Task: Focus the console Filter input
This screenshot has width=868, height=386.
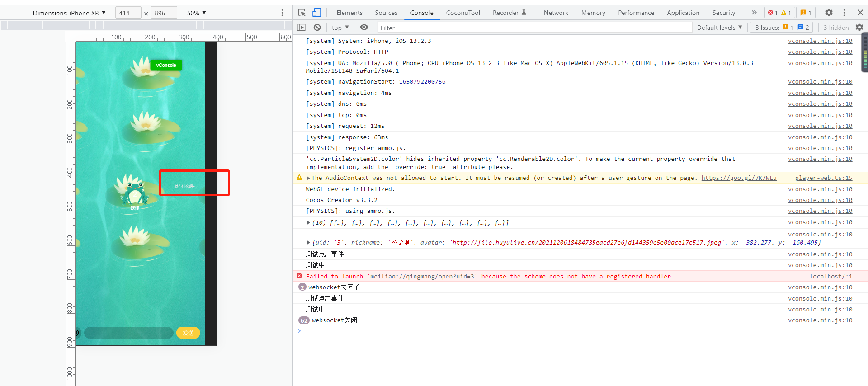Action: point(535,28)
